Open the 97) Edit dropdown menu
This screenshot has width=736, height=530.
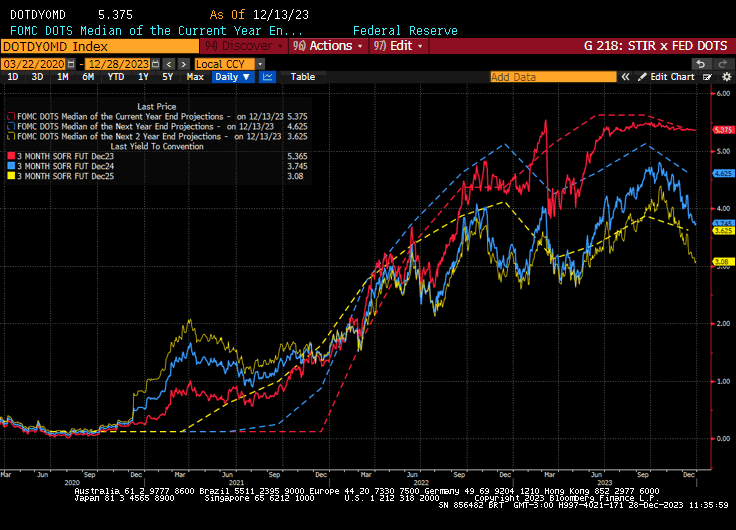[x=398, y=46]
